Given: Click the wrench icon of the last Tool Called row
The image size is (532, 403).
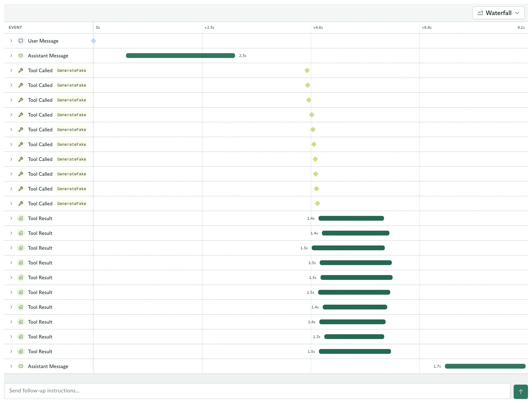Looking at the screenshot, I should point(21,204).
